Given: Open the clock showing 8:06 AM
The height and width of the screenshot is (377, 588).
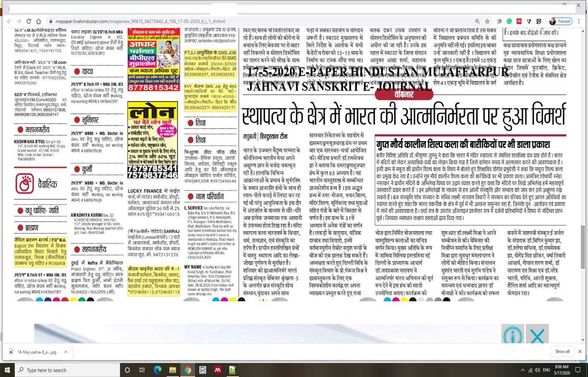Looking at the screenshot, I should point(562,370).
